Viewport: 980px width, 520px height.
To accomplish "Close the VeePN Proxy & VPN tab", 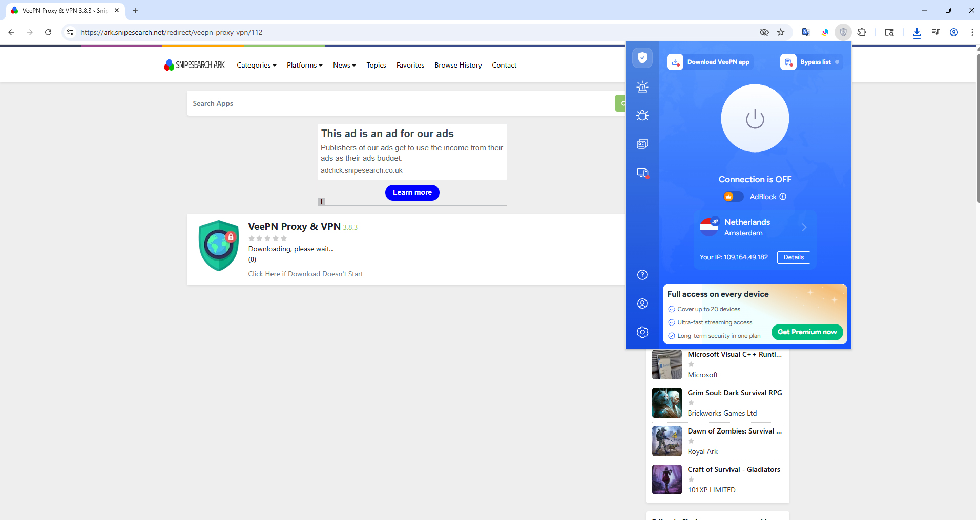I will click(117, 10).
